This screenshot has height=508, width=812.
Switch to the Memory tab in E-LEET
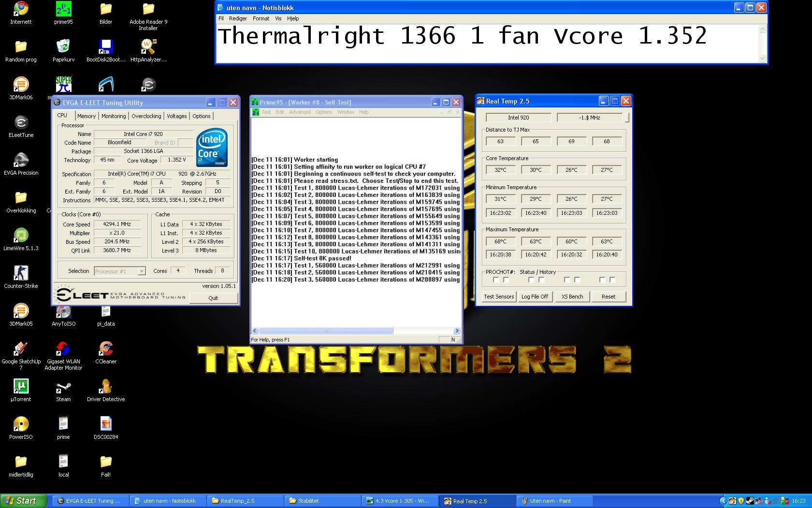click(x=87, y=116)
